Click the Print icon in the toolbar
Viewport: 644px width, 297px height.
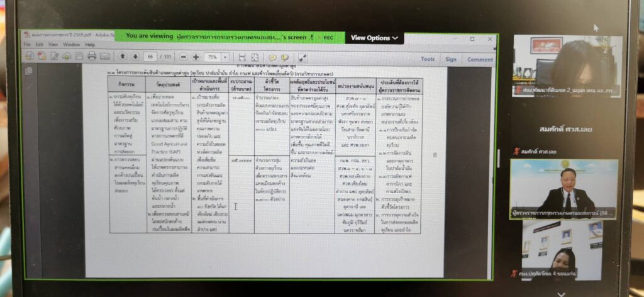click(91, 57)
